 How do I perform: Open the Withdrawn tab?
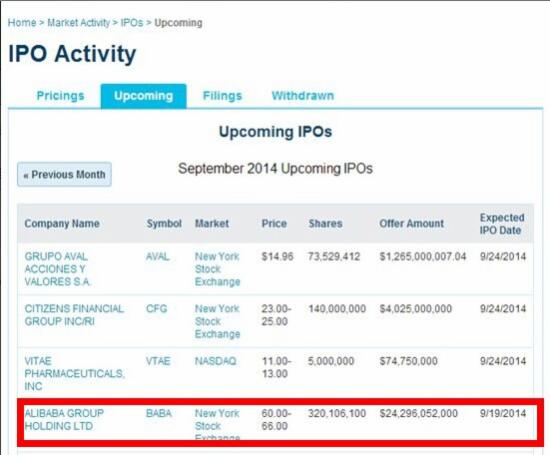(303, 96)
